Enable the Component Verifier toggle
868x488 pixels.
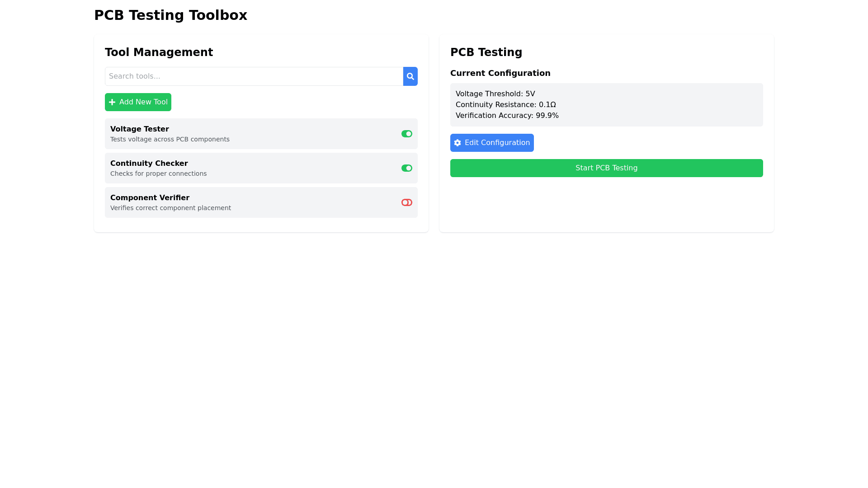point(406,202)
